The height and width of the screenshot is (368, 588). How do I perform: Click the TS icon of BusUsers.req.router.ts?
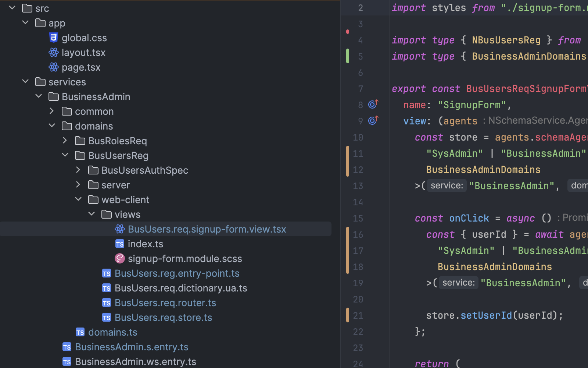(107, 303)
